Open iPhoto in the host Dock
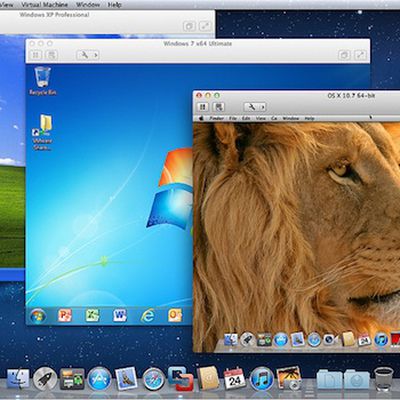The image size is (400, 400). pyautogui.click(x=289, y=378)
